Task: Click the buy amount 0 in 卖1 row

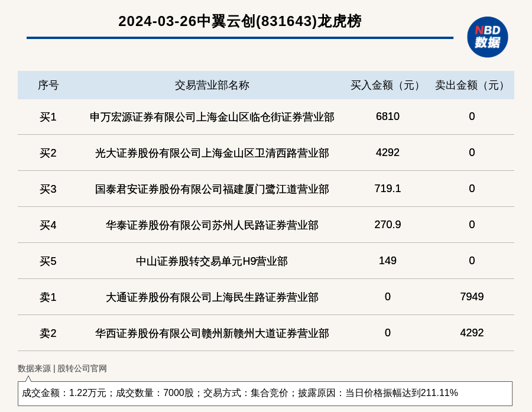Action: (x=387, y=297)
